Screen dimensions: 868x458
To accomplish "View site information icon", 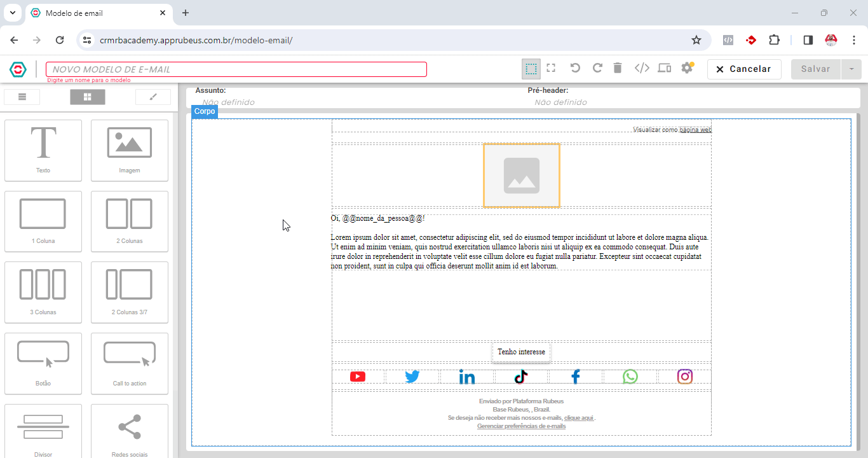I will pos(88,40).
